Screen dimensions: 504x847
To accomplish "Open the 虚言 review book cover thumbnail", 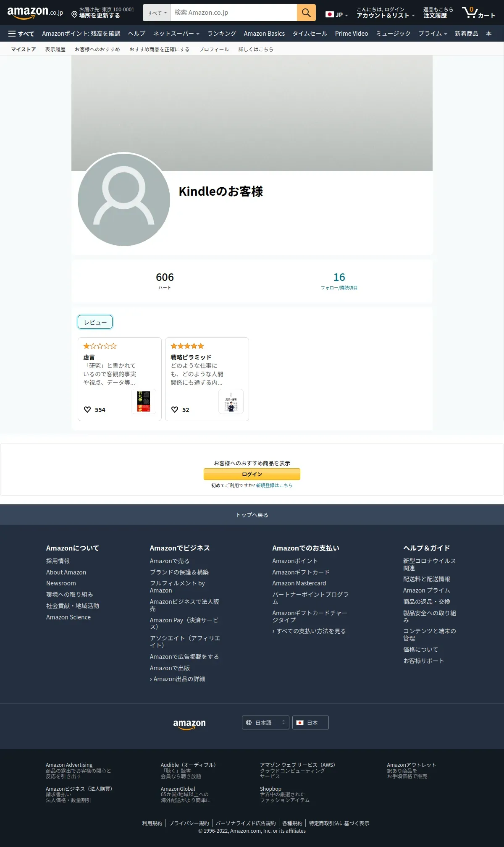I will [144, 401].
